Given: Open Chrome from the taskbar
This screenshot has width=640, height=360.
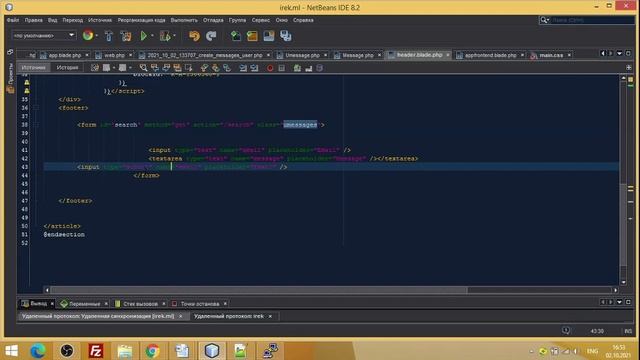Looking at the screenshot, I should click(153, 351).
